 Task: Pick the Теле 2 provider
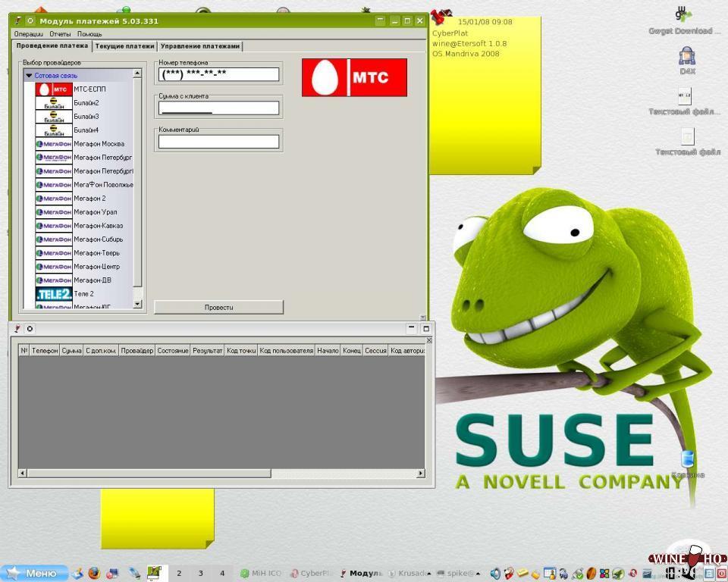83,294
